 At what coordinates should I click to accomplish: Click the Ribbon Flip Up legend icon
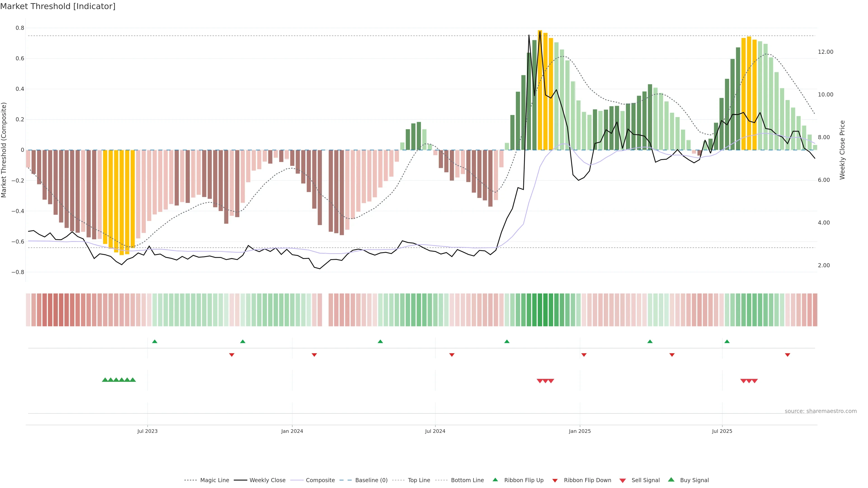point(495,480)
